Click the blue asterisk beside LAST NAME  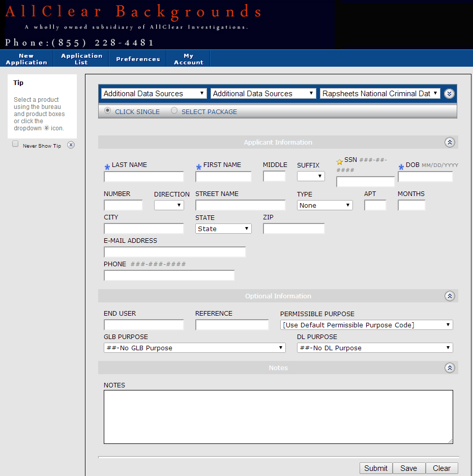click(x=107, y=167)
